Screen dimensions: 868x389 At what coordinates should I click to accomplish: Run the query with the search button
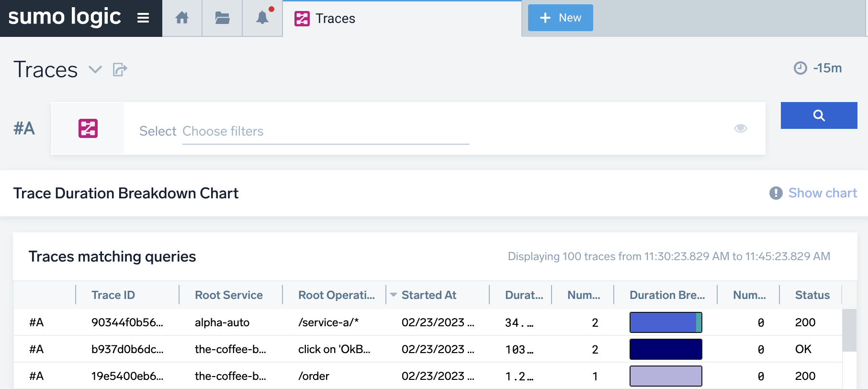[x=819, y=115]
